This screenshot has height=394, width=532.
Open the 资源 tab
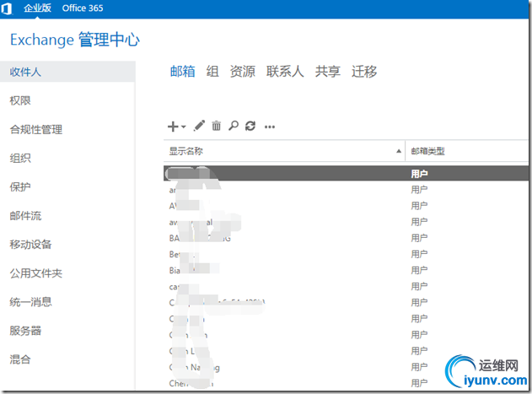point(242,72)
